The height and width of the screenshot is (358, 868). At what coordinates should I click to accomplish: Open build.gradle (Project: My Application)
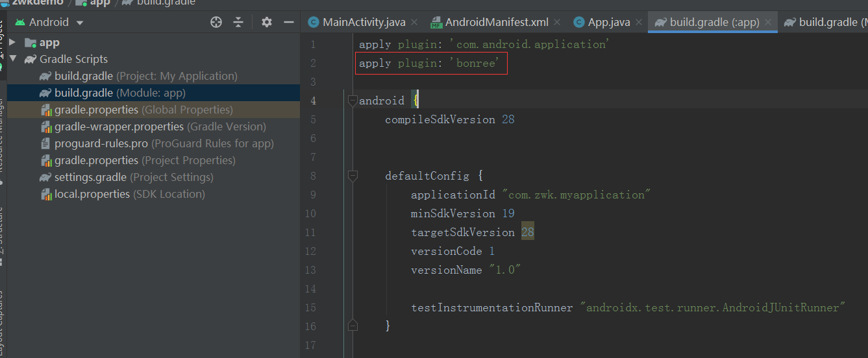[145, 76]
